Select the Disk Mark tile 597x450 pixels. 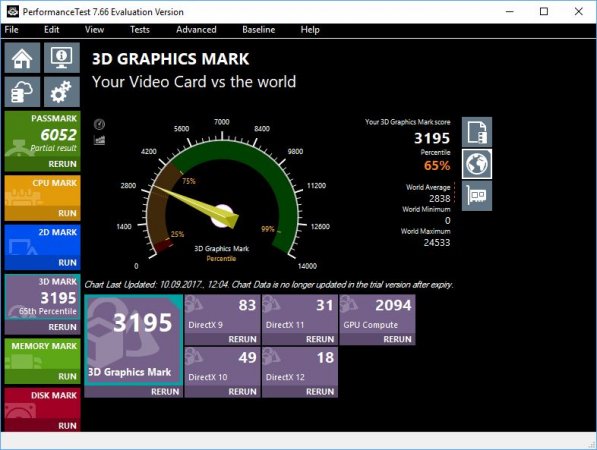coord(43,403)
